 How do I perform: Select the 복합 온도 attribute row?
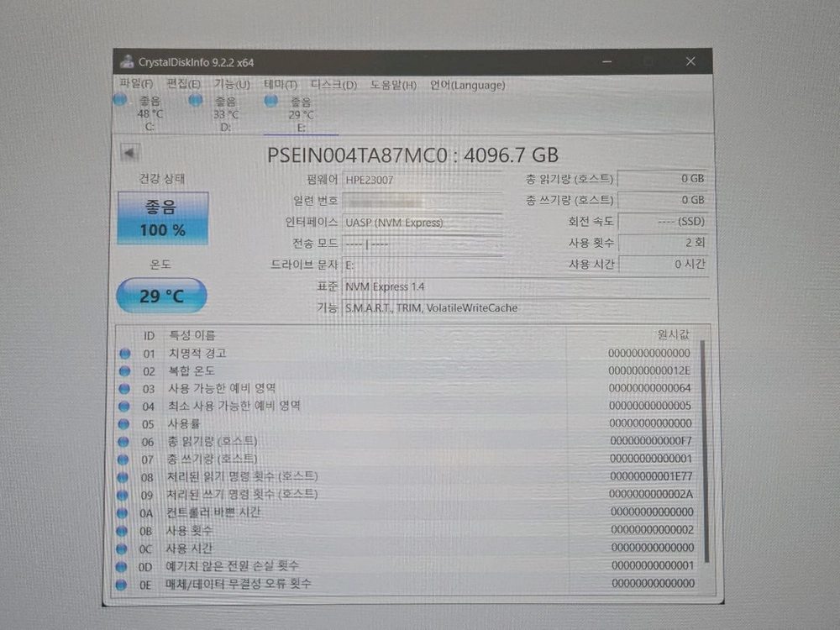point(407,370)
